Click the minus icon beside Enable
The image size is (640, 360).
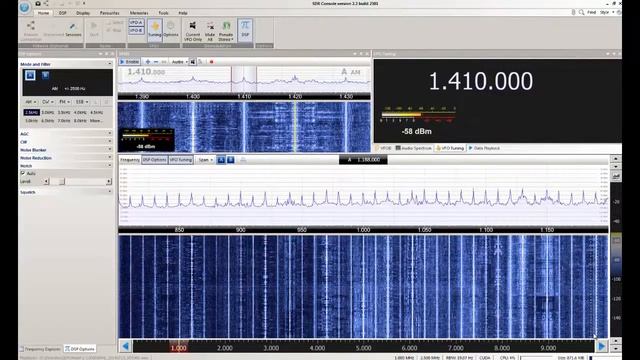click(x=156, y=62)
